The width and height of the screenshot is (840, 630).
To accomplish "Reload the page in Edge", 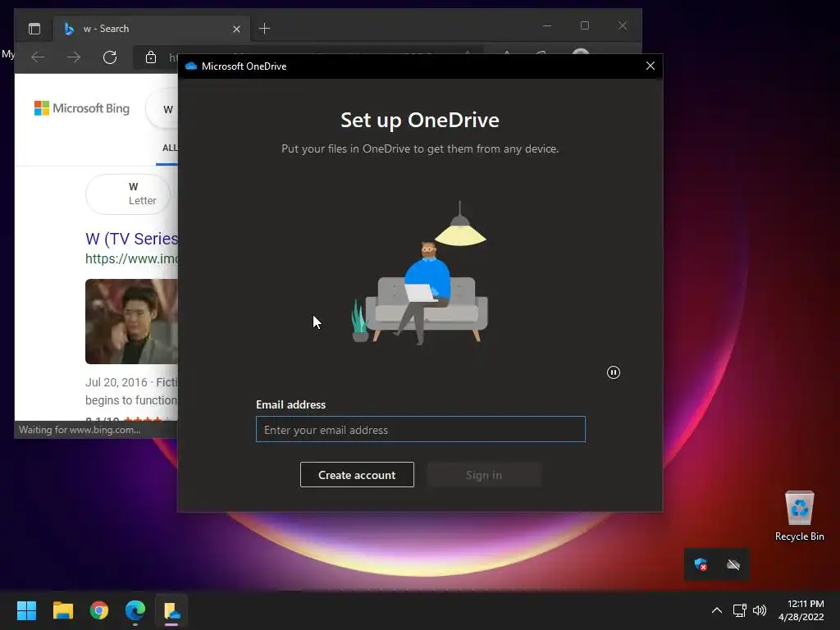I will [x=110, y=57].
